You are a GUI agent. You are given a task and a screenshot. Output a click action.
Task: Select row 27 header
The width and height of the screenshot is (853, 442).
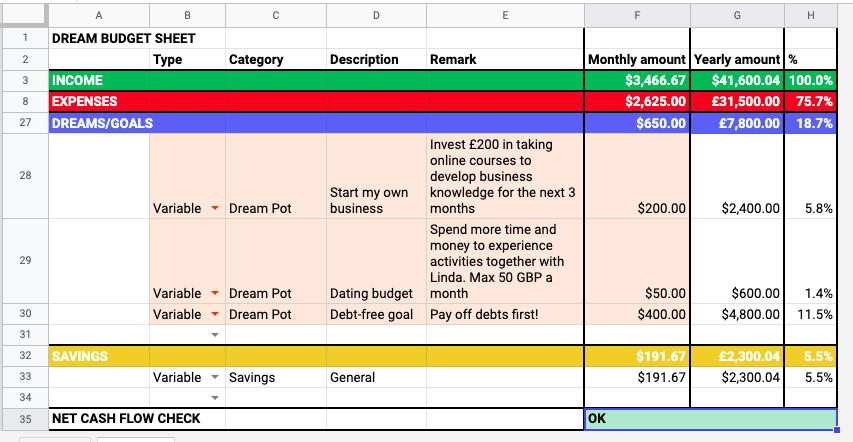(x=24, y=123)
